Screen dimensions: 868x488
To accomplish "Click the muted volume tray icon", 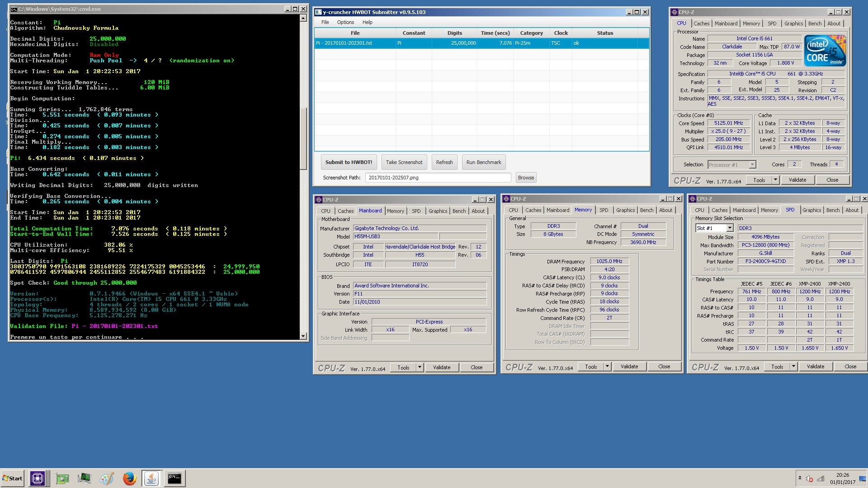I will (810, 479).
